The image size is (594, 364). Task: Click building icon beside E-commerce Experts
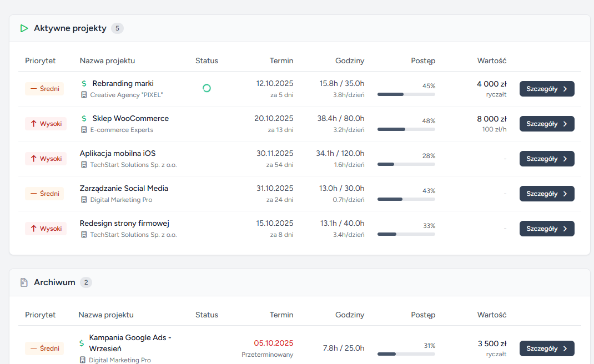(x=84, y=130)
